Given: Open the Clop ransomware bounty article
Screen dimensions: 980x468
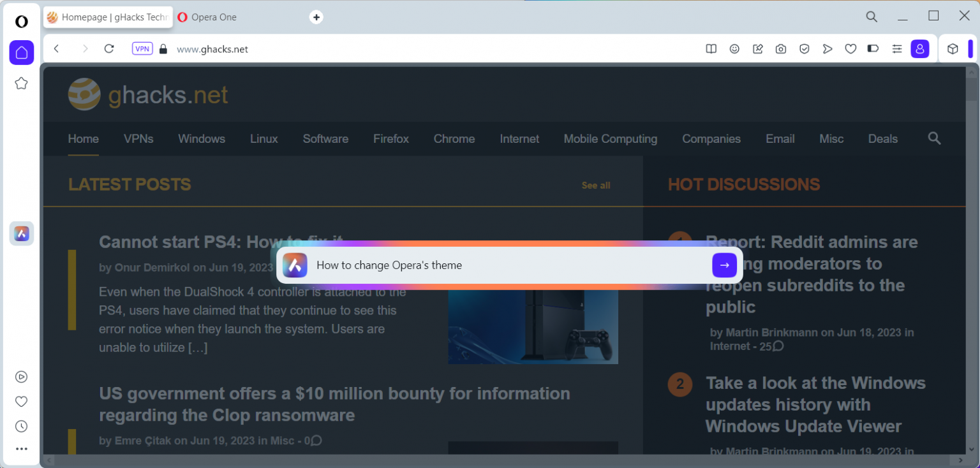Looking at the screenshot, I should [334, 404].
